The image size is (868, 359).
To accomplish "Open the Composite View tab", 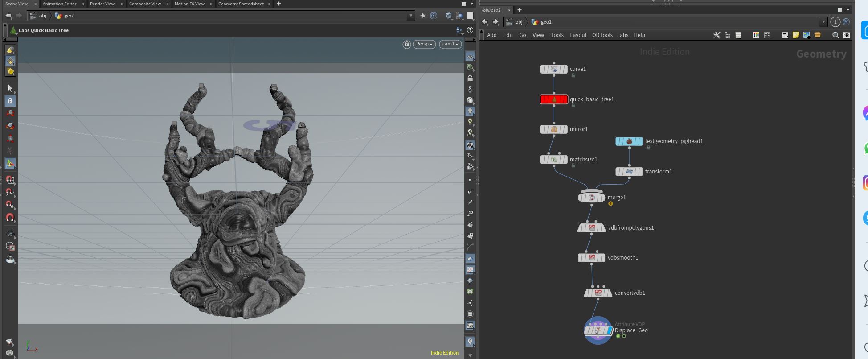I will click(x=145, y=4).
